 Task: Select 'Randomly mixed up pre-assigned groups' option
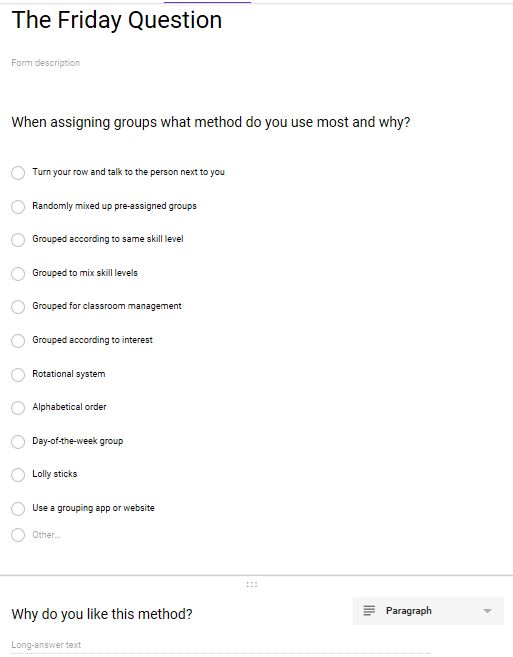pos(18,206)
